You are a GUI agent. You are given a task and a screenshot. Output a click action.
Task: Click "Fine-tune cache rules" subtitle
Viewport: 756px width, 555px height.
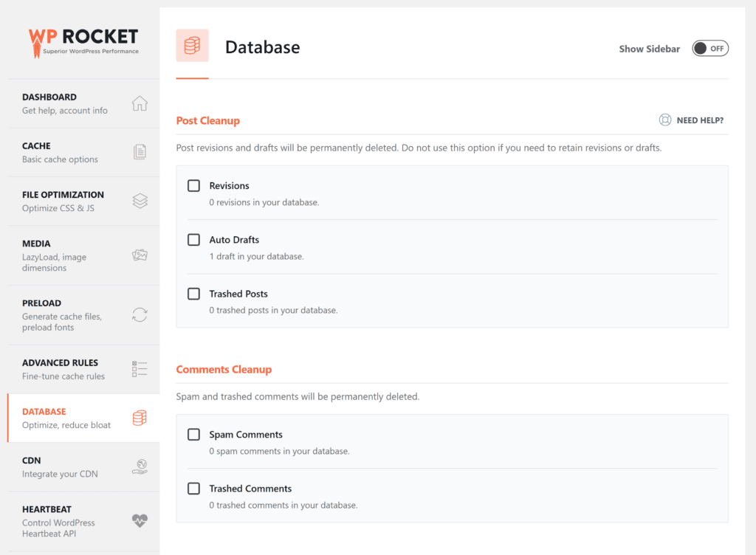(63, 376)
